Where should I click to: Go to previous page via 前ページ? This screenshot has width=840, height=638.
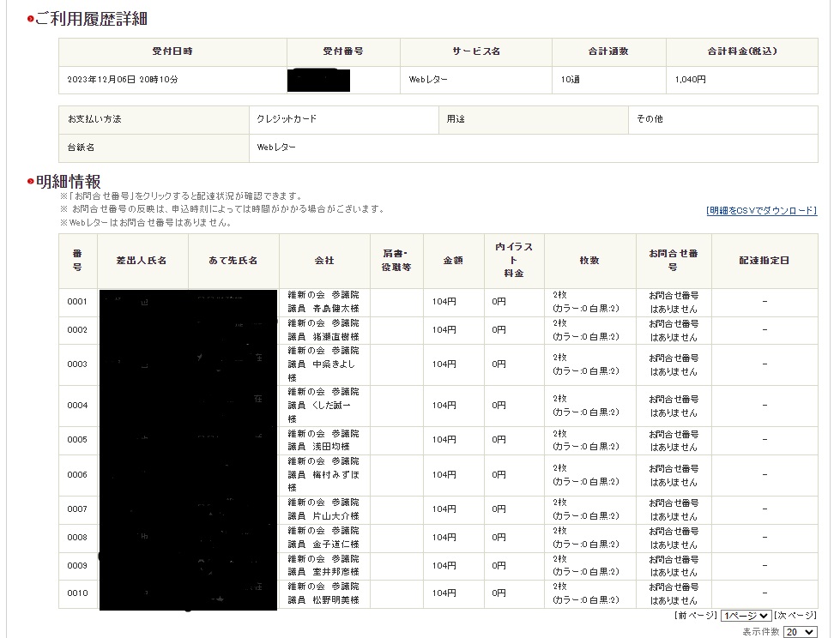click(696, 616)
